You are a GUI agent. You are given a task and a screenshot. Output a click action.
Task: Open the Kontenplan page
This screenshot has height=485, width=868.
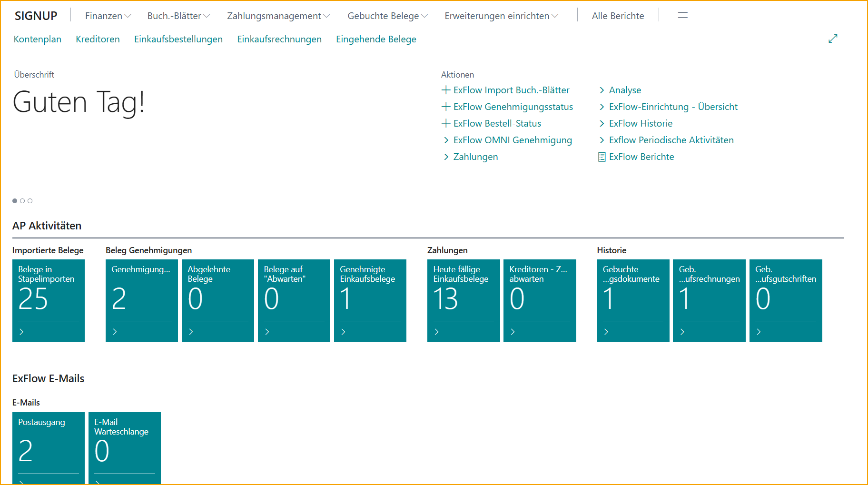[37, 39]
